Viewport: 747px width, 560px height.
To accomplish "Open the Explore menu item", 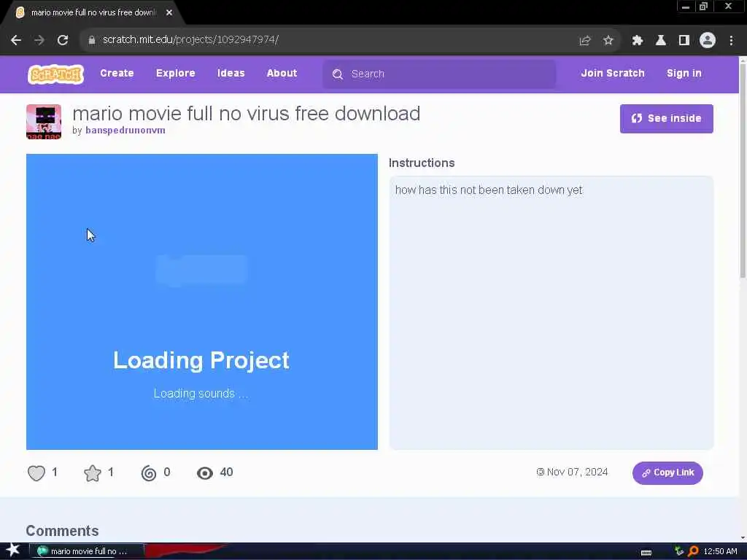I will click(175, 74).
